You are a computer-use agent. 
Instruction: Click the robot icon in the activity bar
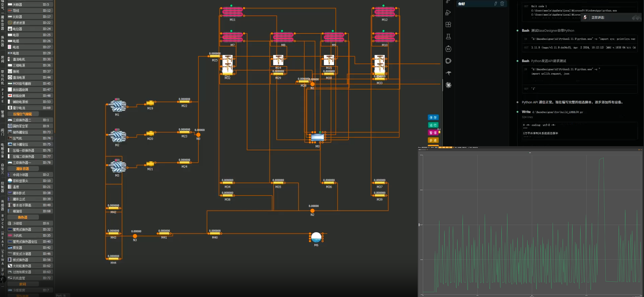click(x=448, y=49)
